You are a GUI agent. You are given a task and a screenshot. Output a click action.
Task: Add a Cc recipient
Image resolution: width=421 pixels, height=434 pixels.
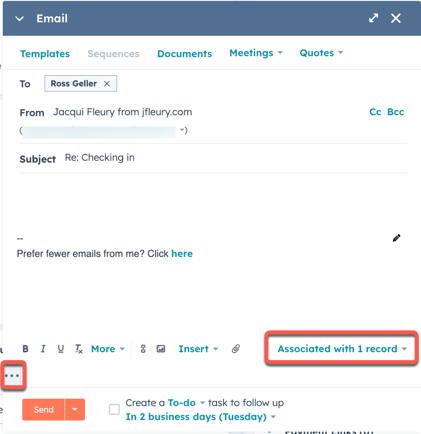[375, 112]
